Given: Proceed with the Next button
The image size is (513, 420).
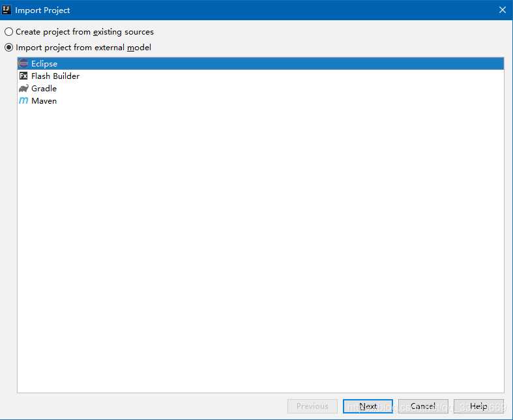Looking at the screenshot, I should coord(368,406).
